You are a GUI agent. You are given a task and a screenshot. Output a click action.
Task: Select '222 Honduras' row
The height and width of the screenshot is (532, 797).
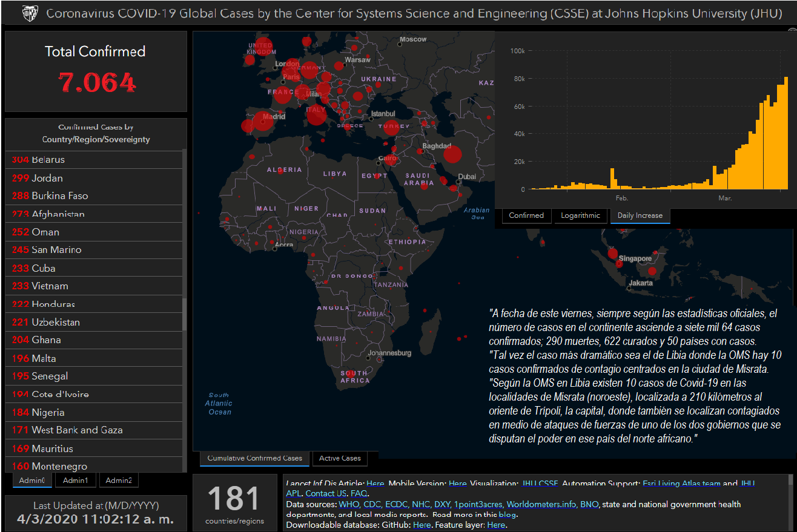pyautogui.click(x=94, y=304)
